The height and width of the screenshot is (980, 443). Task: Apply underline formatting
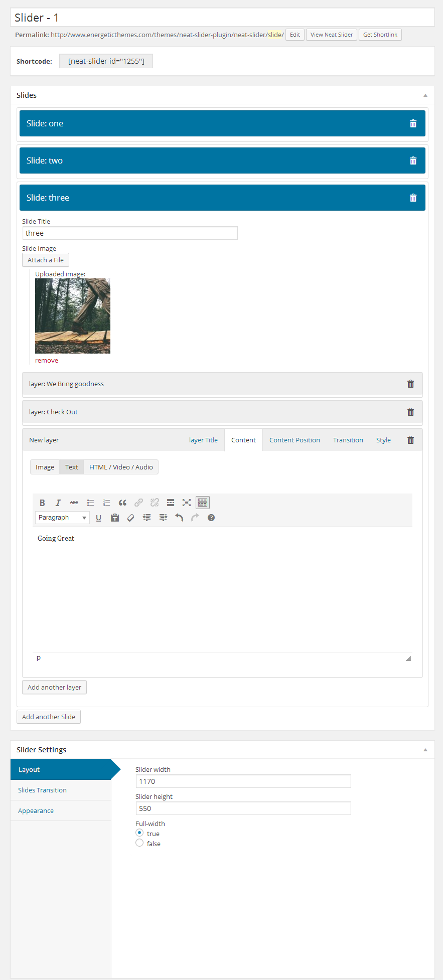pyautogui.click(x=98, y=518)
